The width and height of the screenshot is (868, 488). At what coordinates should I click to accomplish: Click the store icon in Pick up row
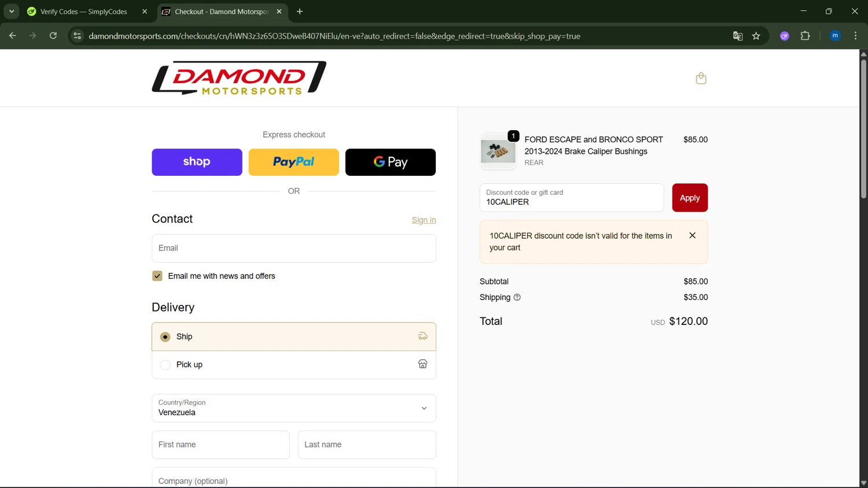423,364
